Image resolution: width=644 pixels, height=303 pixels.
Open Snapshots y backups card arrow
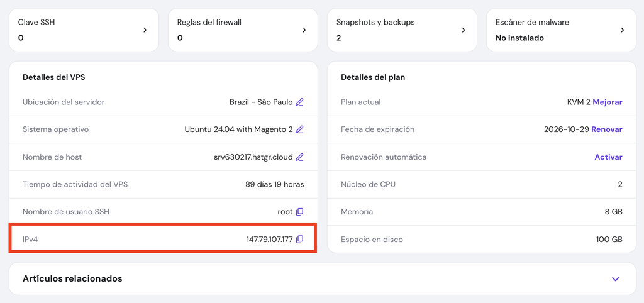coord(464,30)
